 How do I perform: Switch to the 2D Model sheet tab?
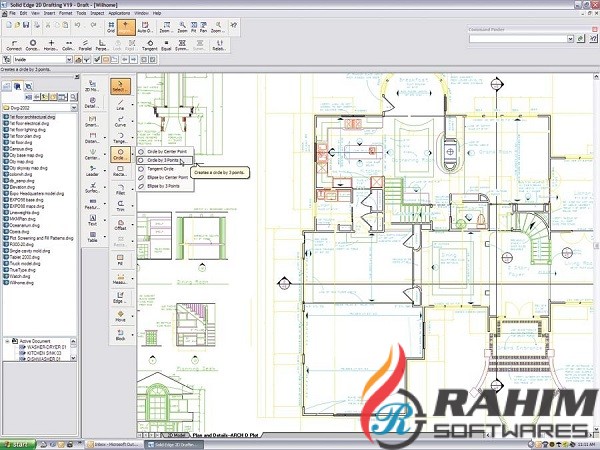click(x=176, y=435)
